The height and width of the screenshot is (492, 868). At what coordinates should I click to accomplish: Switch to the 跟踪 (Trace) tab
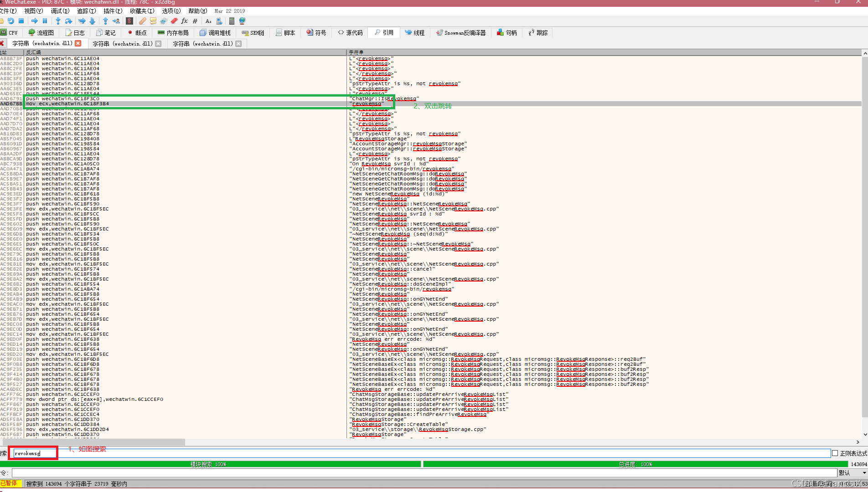tap(538, 33)
